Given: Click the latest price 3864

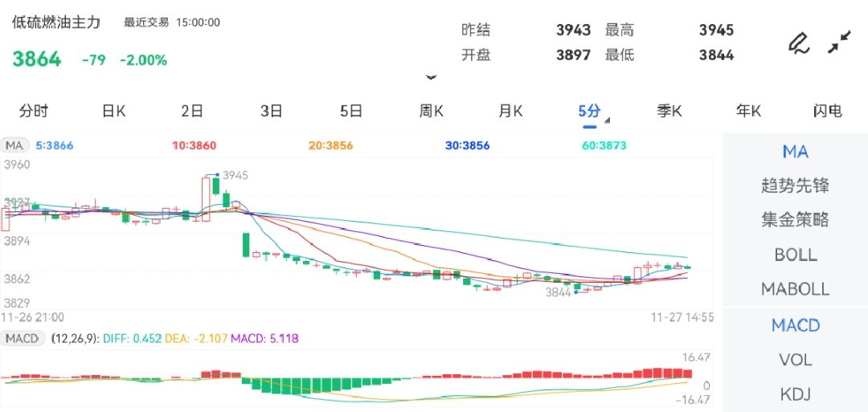Looking at the screenshot, I should click(x=36, y=59).
